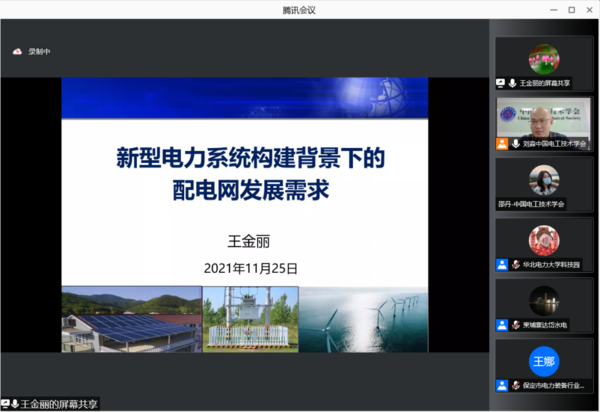Click the offshore wind turbine photo on the slide

click(x=364, y=319)
